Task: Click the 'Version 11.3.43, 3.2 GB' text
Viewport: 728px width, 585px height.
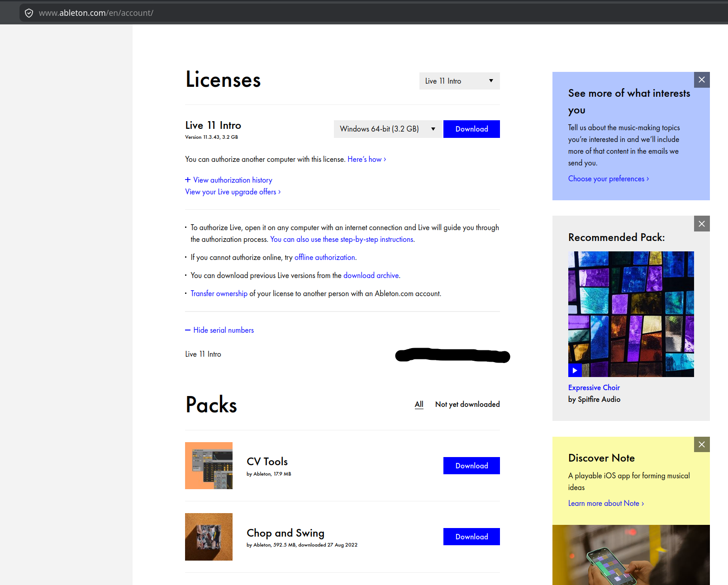Action: tap(211, 137)
